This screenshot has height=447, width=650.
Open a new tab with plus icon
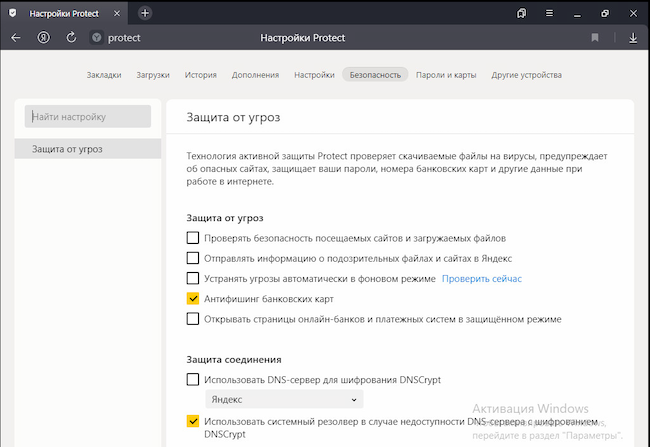point(145,13)
